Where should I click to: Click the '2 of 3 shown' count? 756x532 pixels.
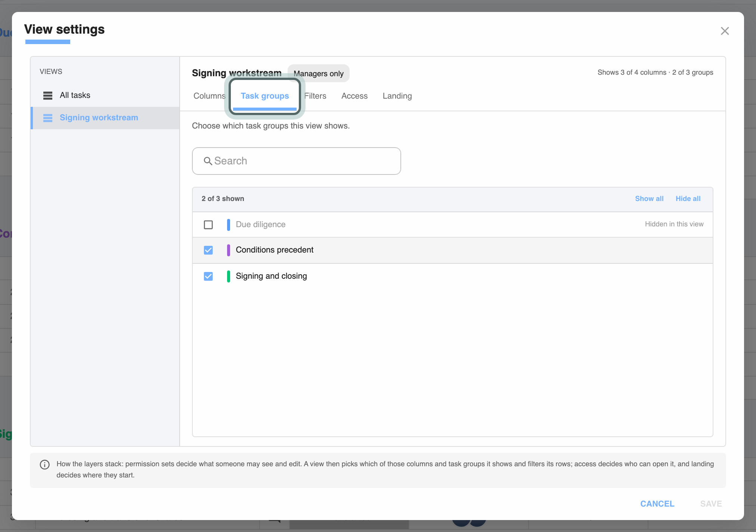coord(223,199)
